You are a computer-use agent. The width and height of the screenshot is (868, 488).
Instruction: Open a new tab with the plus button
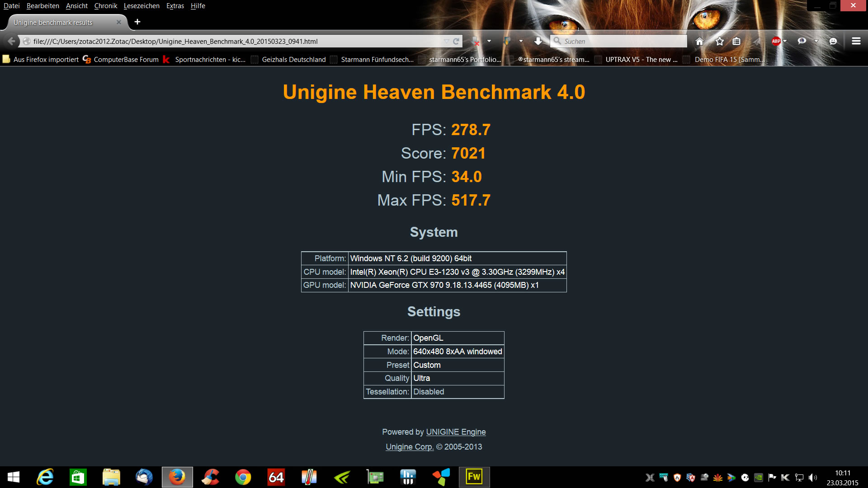(x=137, y=22)
